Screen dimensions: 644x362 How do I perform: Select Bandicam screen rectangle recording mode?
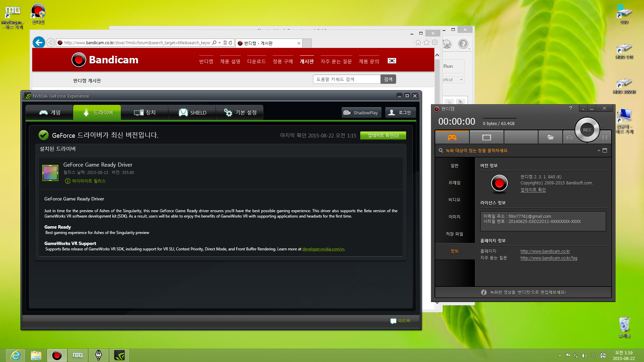tap(486, 137)
